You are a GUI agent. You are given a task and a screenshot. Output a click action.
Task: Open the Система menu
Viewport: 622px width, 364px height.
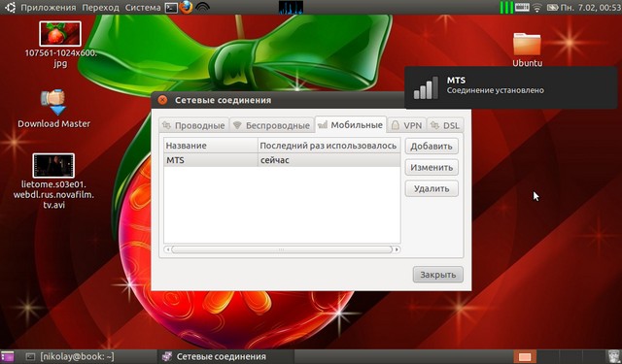[x=143, y=8]
